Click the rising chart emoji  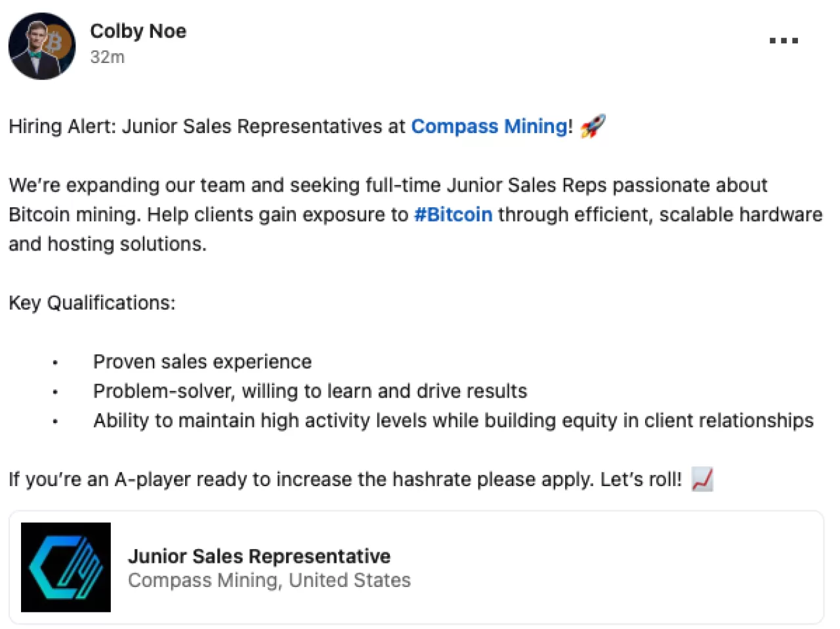[x=702, y=479]
